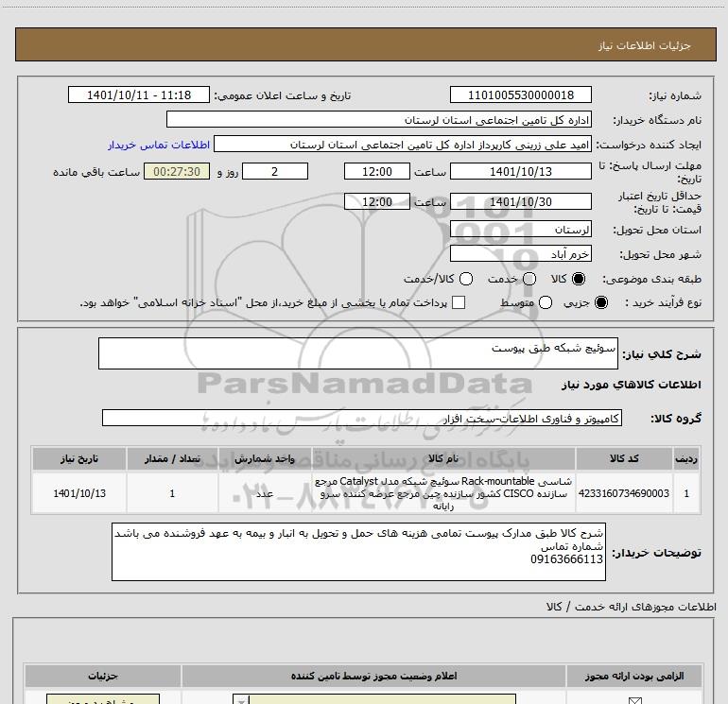Click the delivery province field لرستان

click(520, 230)
